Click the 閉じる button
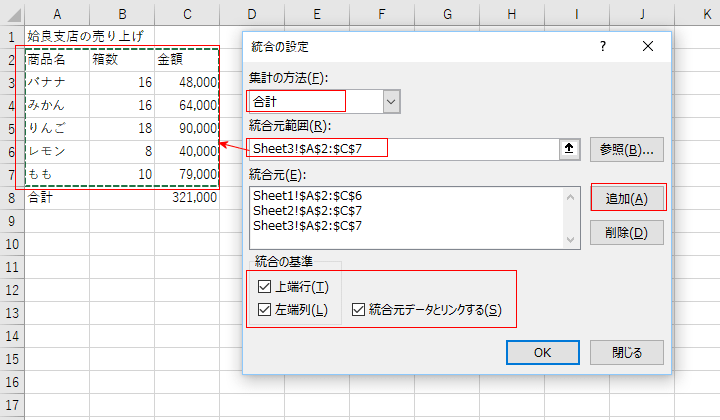 coord(627,352)
